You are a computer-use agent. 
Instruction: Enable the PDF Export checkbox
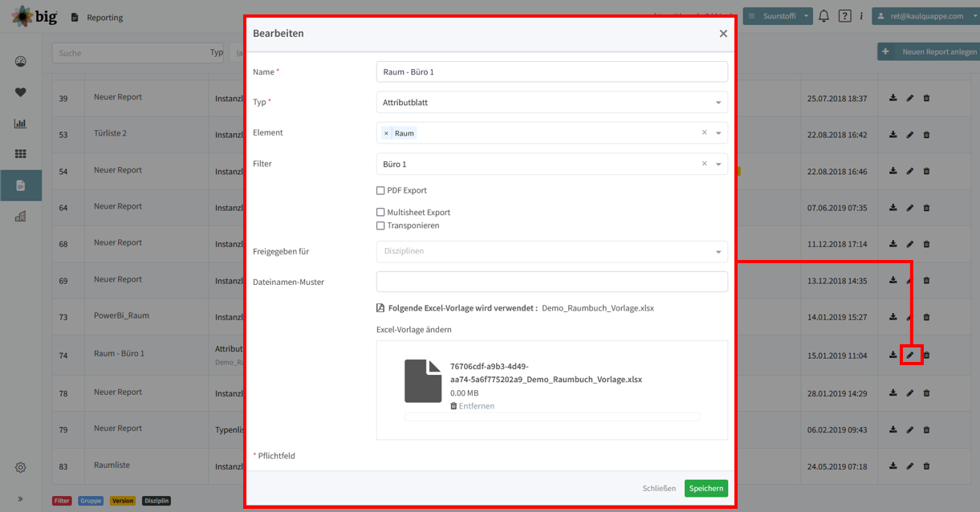click(x=380, y=191)
